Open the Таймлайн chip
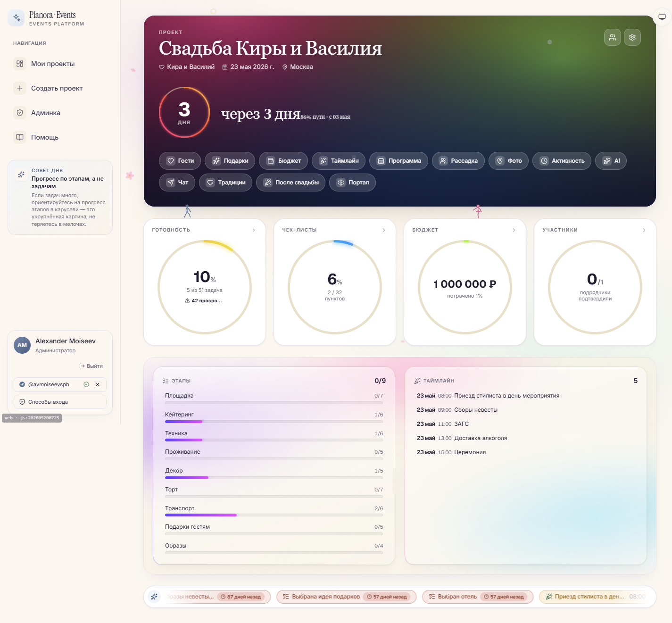672x623 pixels. [x=339, y=161]
